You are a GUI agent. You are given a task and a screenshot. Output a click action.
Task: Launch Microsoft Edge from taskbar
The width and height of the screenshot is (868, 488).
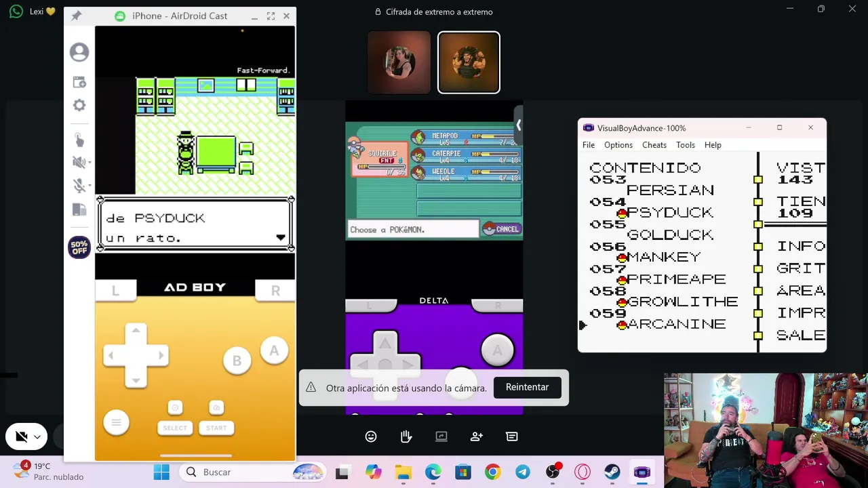click(433, 472)
